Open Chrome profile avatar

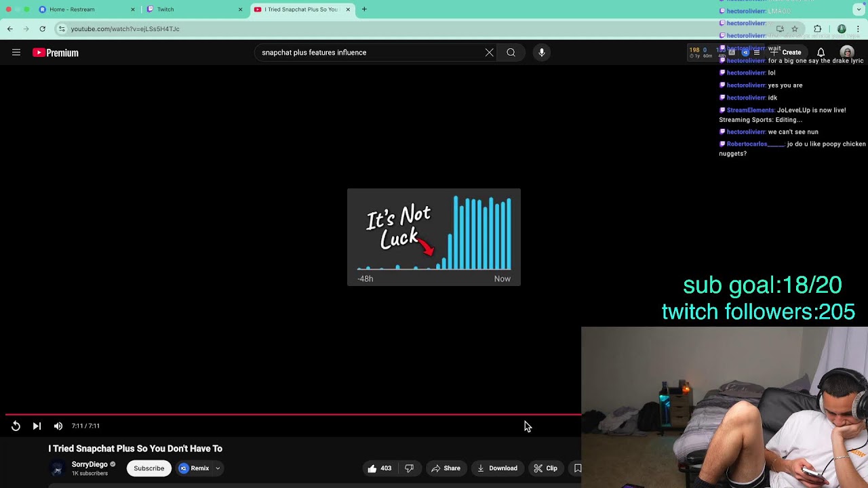click(x=842, y=28)
